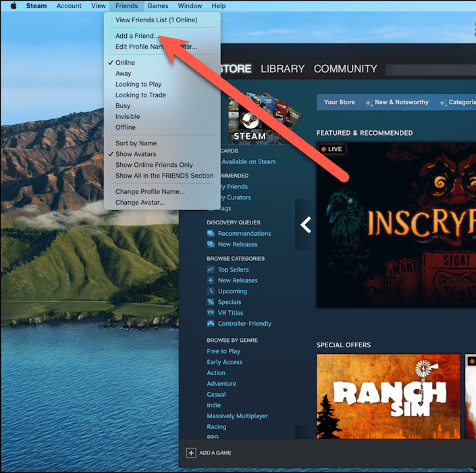Browse the Early Access genre
The image size is (476, 473).
pos(224,362)
